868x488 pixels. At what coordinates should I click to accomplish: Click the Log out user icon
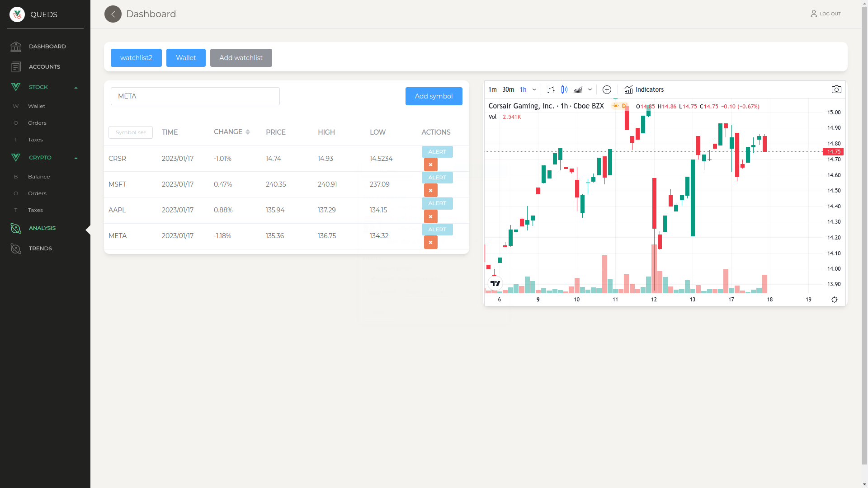[x=814, y=14]
